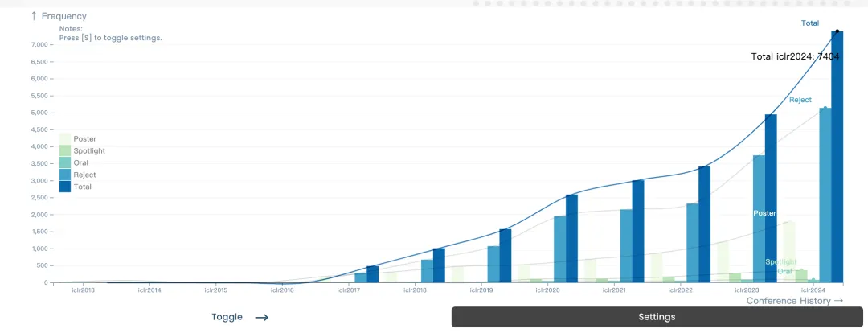This screenshot has height=333, width=868.
Task: Select the Poster legend color swatch
Action: tap(65, 138)
